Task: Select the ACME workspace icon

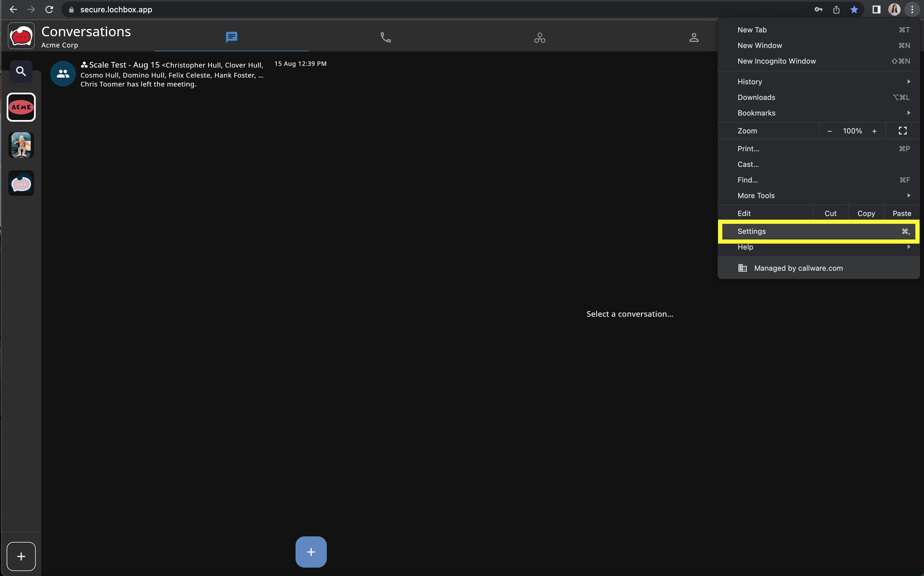Action: pos(21,107)
